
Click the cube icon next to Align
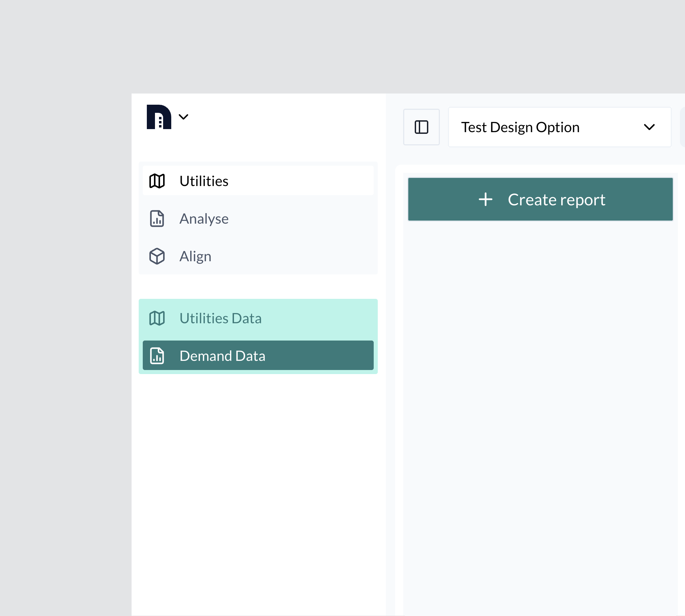pos(157,256)
